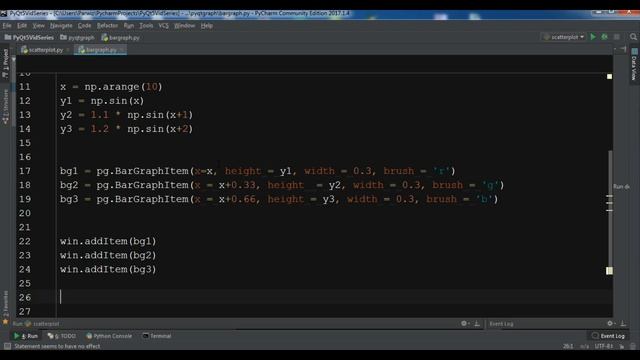Open the Terminal tool window
Viewport: 640px width, 360px height.
pyautogui.click(x=157, y=336)
